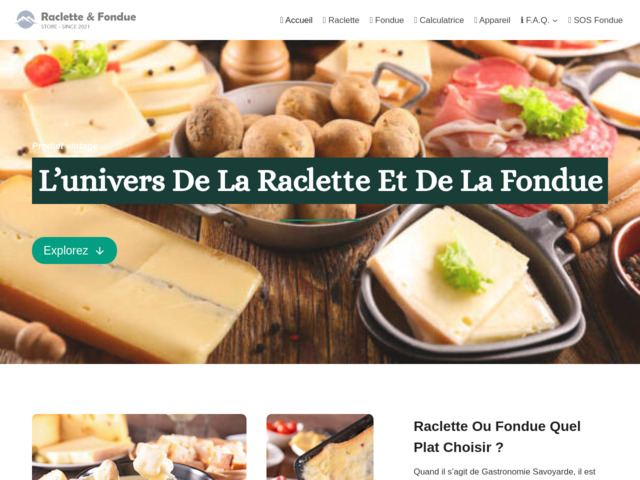Open the Raclette menu item
This screenshot has height=480, width=640.
341,20
